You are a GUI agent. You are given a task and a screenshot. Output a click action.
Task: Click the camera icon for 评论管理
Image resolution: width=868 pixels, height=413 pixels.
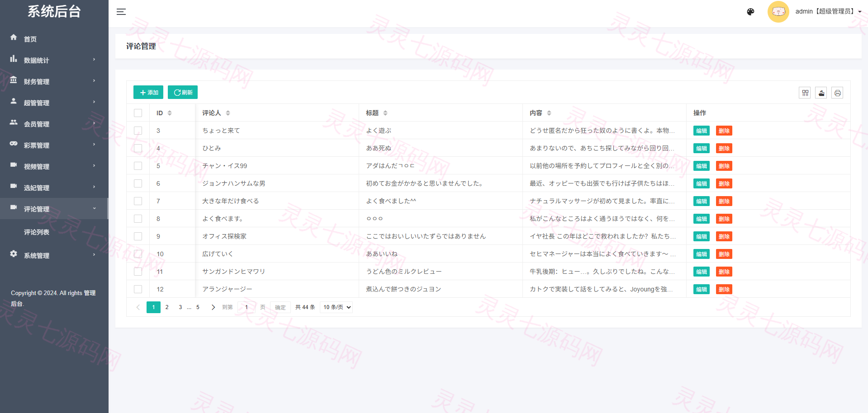[14, 207]
